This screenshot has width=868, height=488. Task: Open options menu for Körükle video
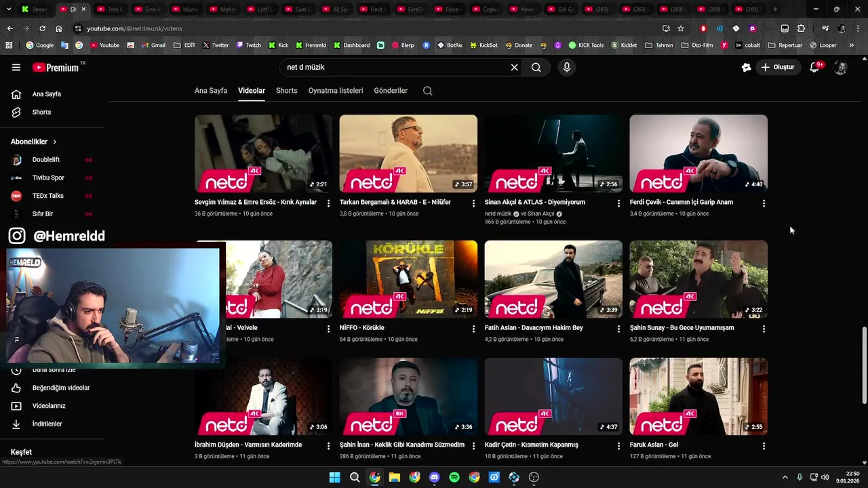474,329
